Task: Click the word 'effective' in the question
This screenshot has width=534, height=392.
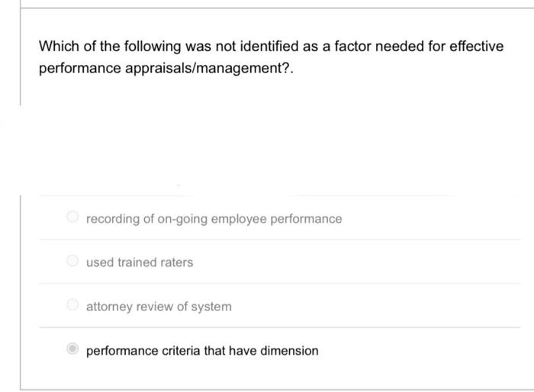Action: coord(475,47)
